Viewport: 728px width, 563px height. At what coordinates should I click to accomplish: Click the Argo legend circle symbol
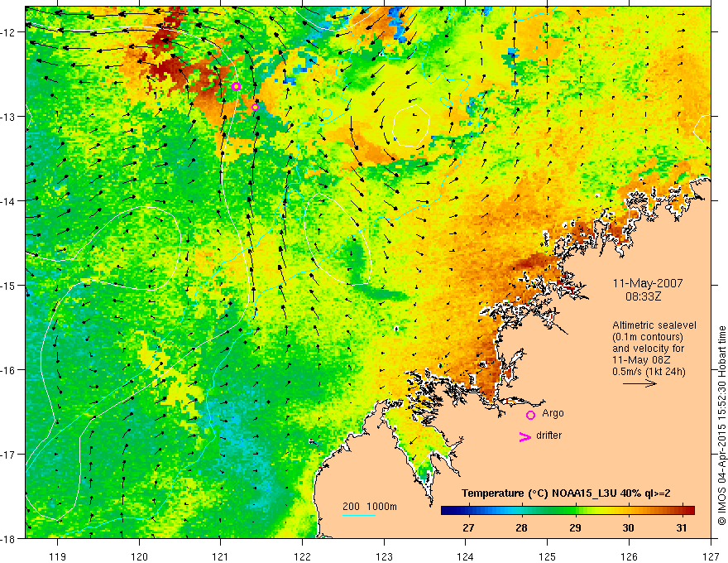point(530,415)
